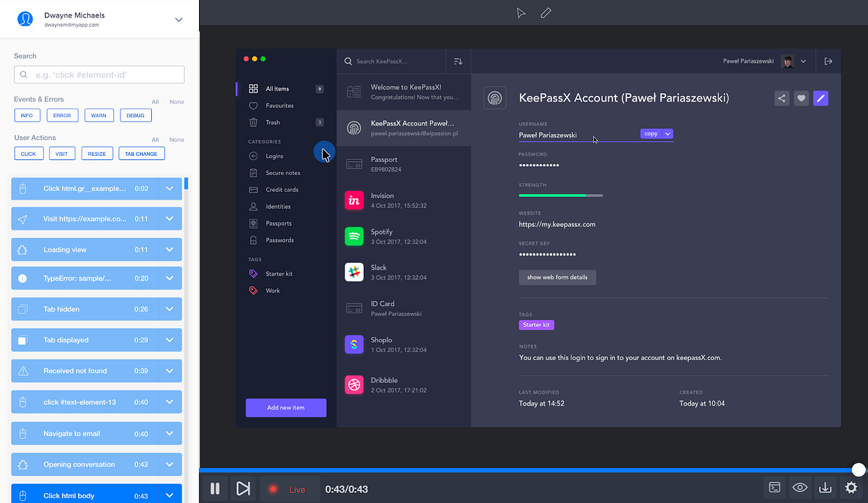Edit entry with purple pencil icon
The image size is (868, 503).
tap(821, 98)
